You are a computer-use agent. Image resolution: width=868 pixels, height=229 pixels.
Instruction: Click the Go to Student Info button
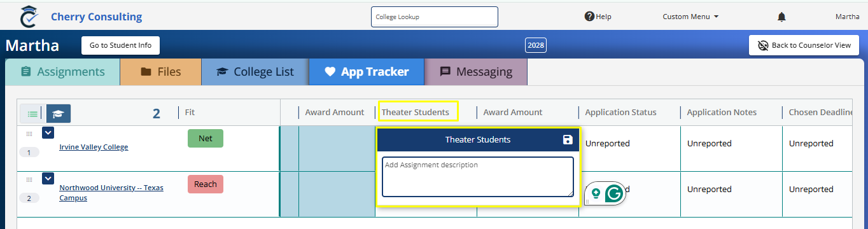[x=120, y=45]
